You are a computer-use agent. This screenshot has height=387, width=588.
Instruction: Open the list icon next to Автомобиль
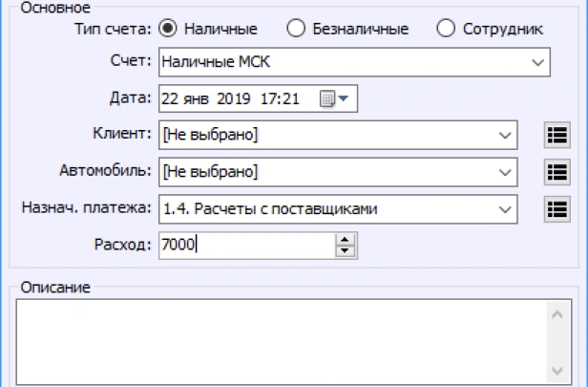(x=556, y=171)
